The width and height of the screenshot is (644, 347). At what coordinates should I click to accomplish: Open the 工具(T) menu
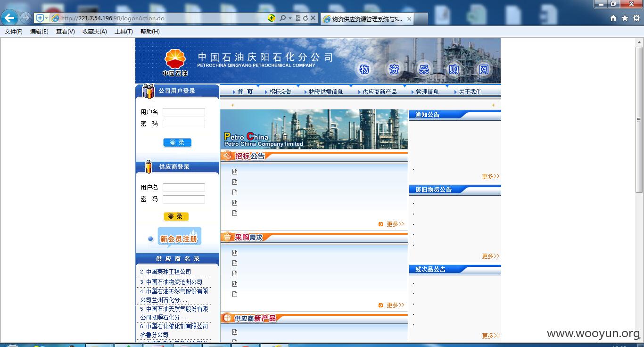tap(124, 32)
